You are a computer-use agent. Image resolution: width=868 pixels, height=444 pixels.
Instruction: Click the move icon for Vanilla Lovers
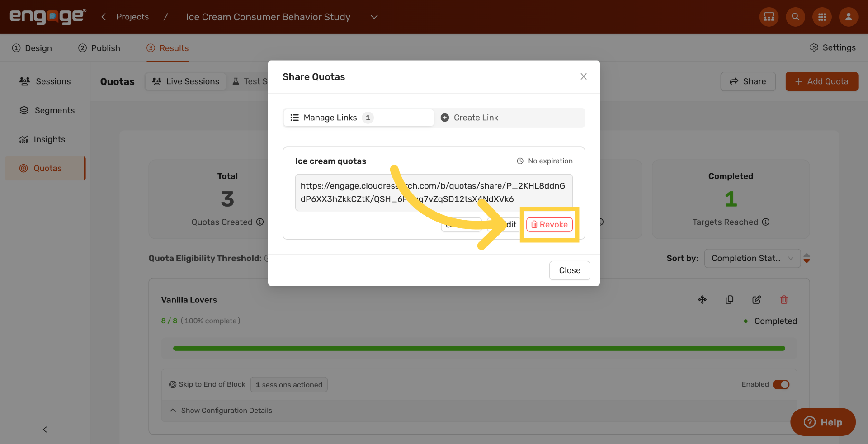click(x=703, y=300)
